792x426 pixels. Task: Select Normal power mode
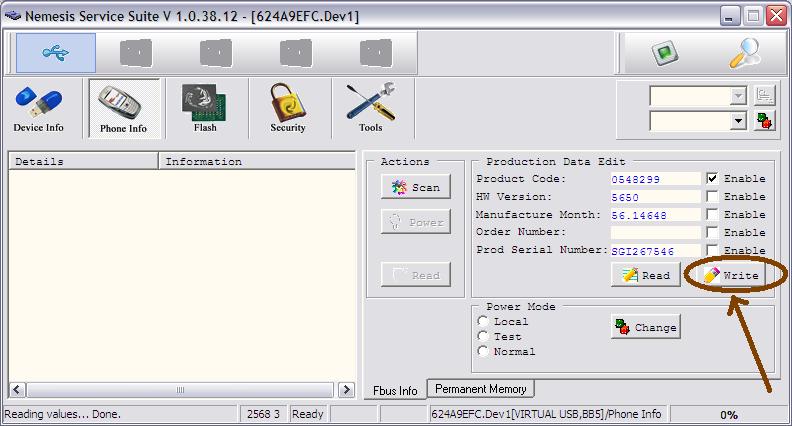483,351
